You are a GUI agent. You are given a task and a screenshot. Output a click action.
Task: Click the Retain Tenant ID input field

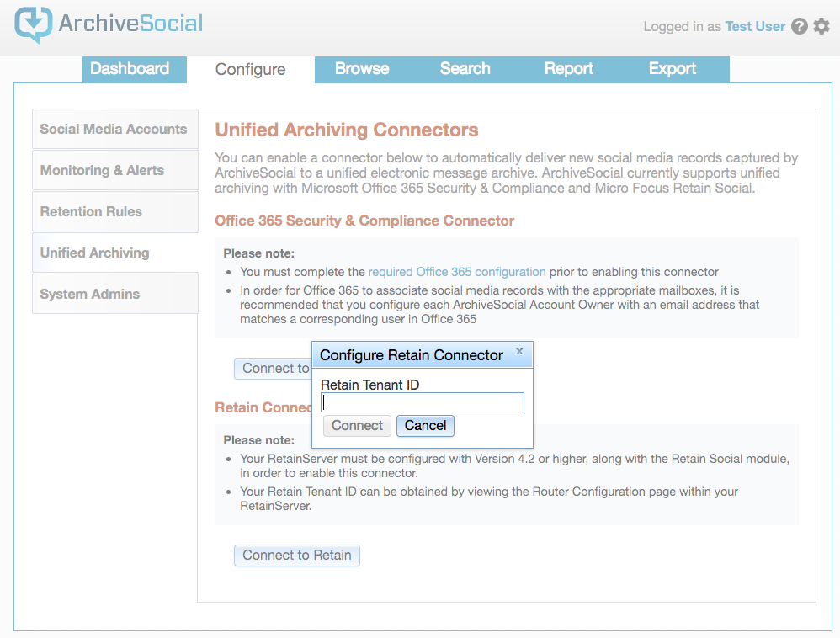423,403
